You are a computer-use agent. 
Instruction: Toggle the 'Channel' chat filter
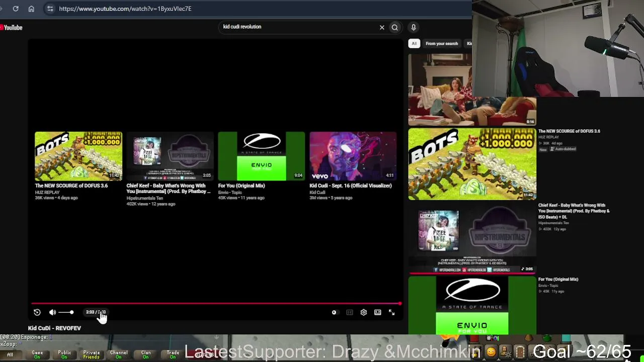click(x=119, y=355)
